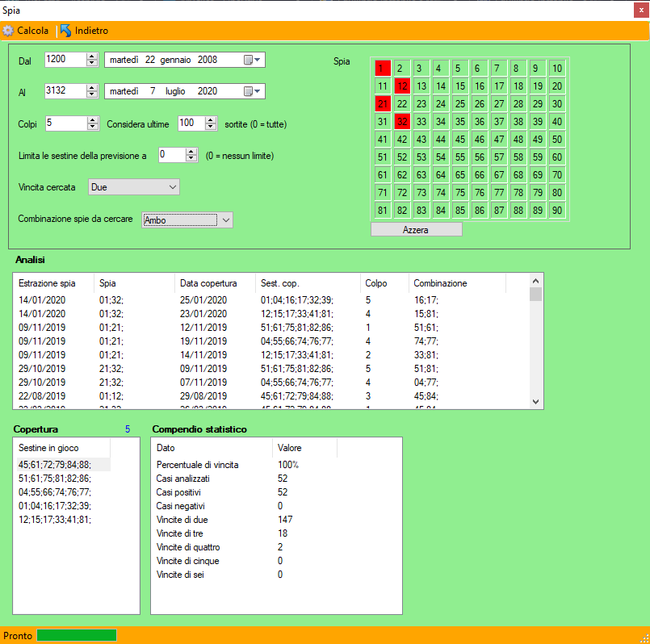This screenshot has height=644, width=650.
Task: Select spy number 56
Action: pyautogui.click(x=480, y=157)
